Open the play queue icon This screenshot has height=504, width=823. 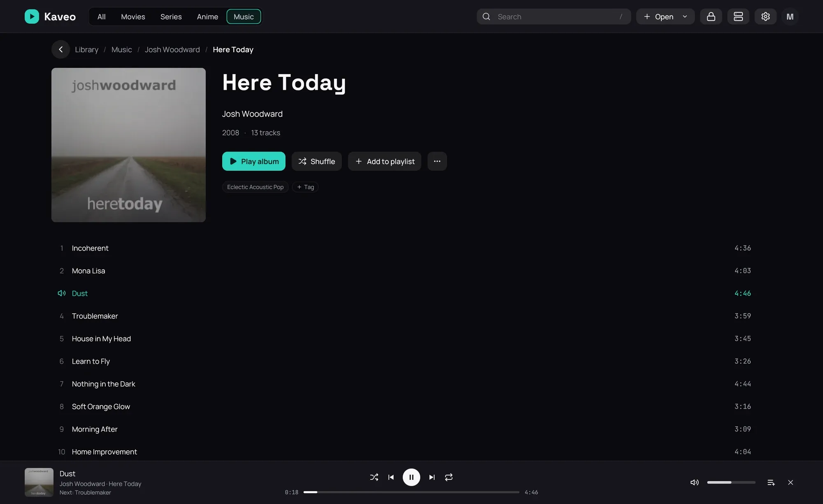click(x=771, y=482)
